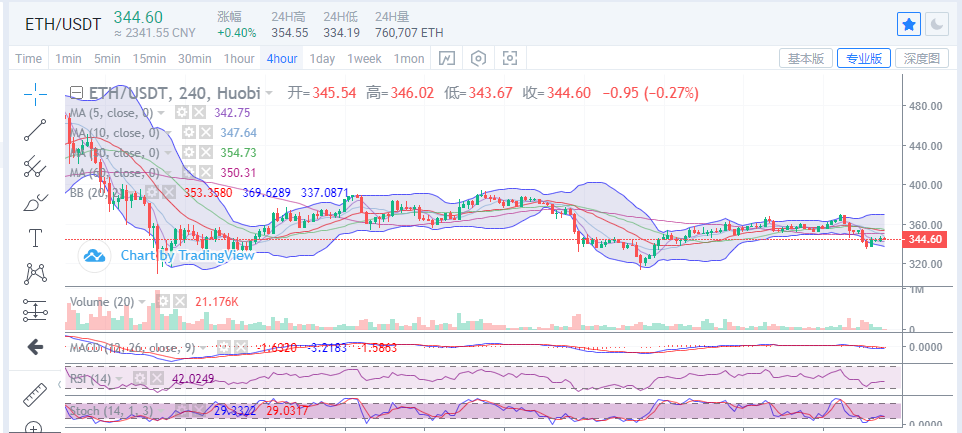Click the fullscreen screenshot icon
Screen dimensions: 962x433
coord(510,59)
